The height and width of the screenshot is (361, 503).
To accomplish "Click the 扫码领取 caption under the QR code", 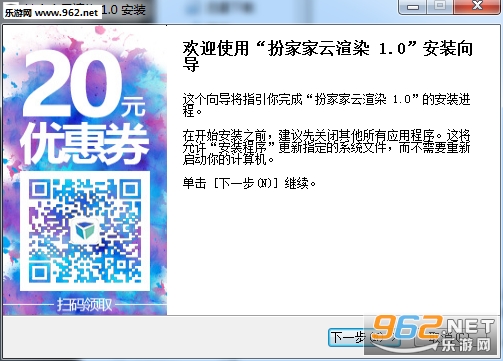I will pyautogui.click(x=85, y=305).
